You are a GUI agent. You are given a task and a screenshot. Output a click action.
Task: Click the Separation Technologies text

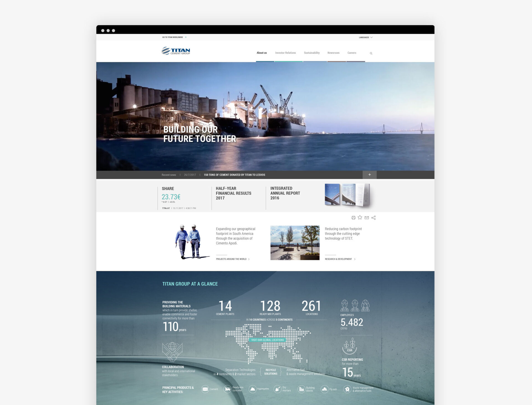coord(234,372)
